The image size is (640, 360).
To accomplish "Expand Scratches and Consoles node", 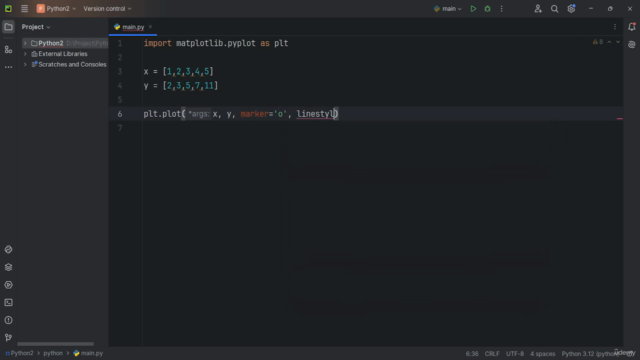I will point(25,64).
